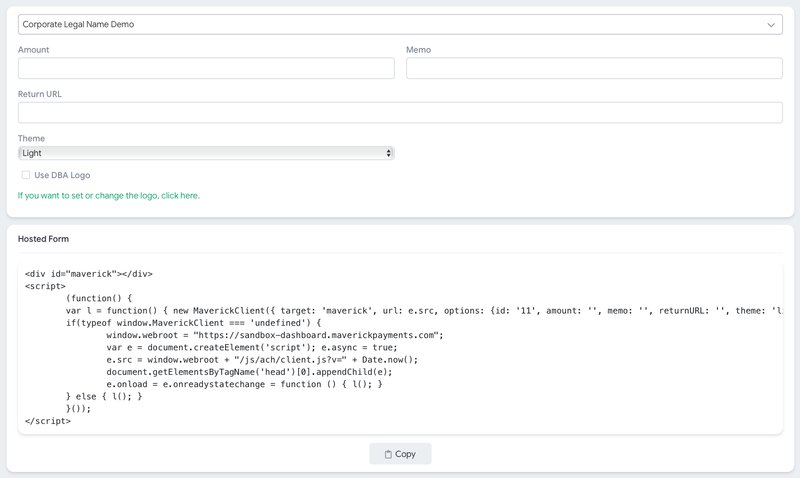
Task: Click the Theme label
Action: 31,138
